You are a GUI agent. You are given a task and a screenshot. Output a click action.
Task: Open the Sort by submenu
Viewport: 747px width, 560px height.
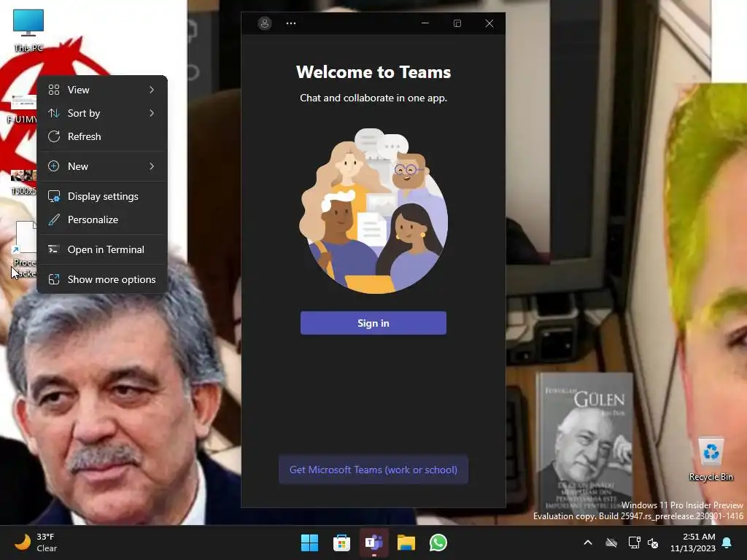pos(102,113)
